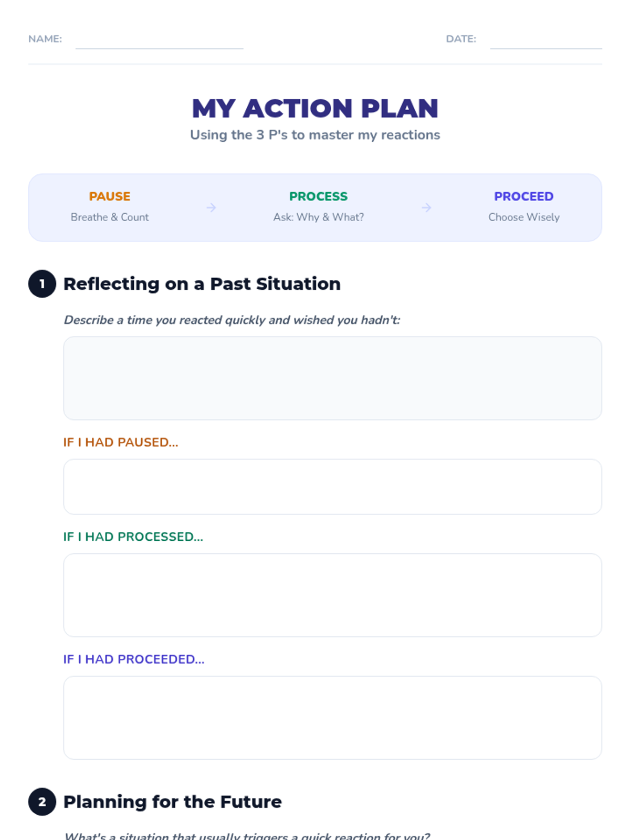Click the 'Planning for the Future' heading
630x840 pixels.
pyautogui.click(x=173, y=802)
